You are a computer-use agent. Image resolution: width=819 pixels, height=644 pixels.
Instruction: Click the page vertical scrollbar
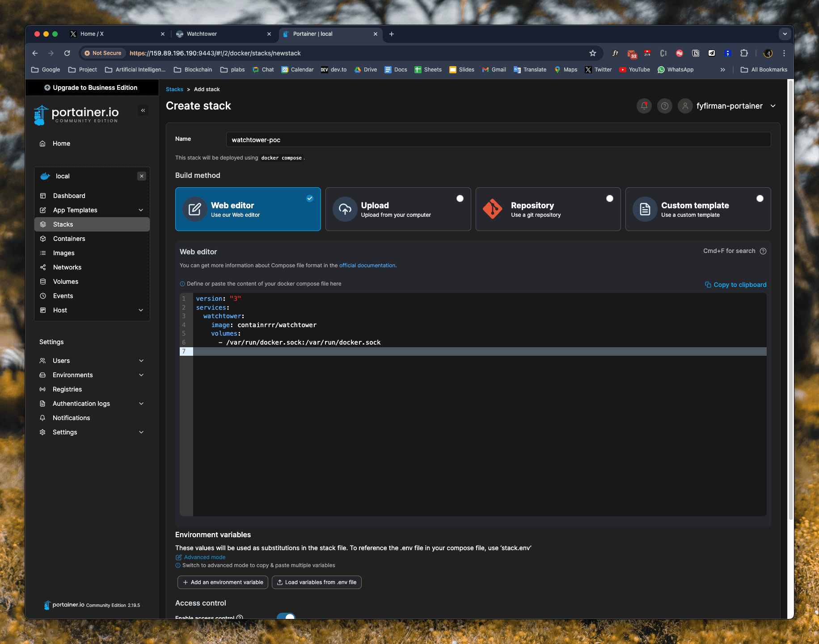[x=790, y=300]
